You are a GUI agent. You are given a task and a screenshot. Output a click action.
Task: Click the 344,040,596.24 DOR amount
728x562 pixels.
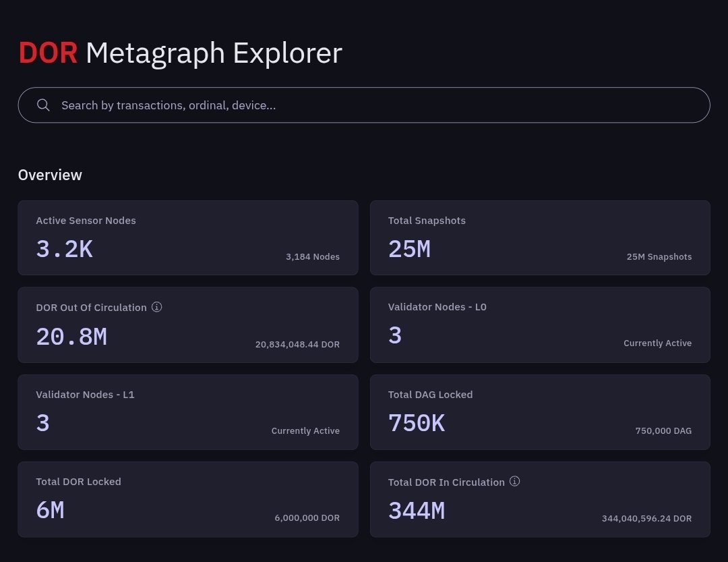(646, 518)
